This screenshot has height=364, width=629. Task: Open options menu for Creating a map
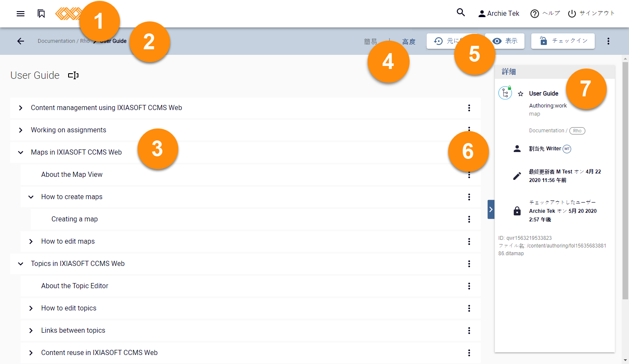tap(469, 219)
